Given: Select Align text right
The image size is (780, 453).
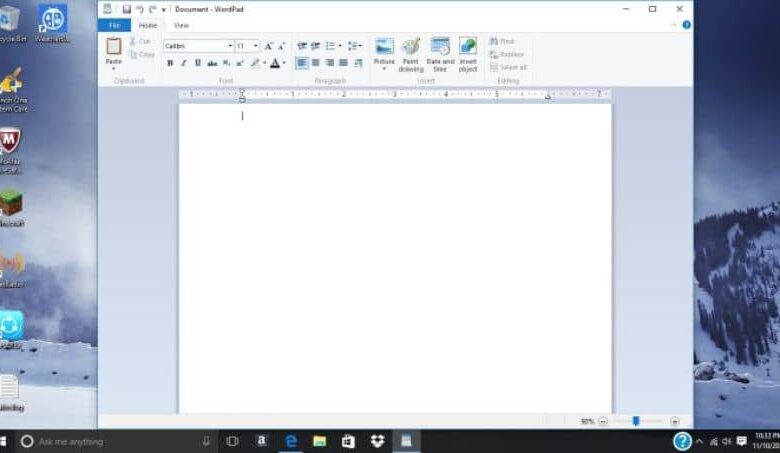Looking at the screenshot, I should (x=329, y=63).
